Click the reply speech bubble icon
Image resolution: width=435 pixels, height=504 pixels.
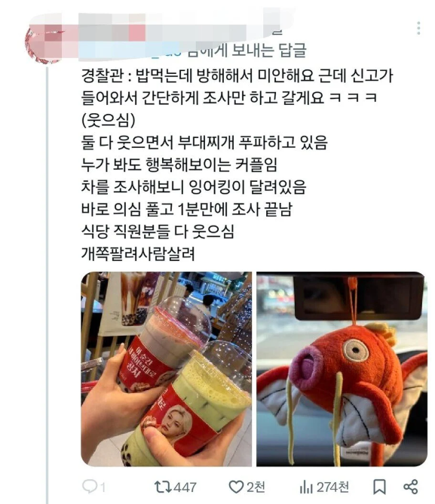(89, 486)
